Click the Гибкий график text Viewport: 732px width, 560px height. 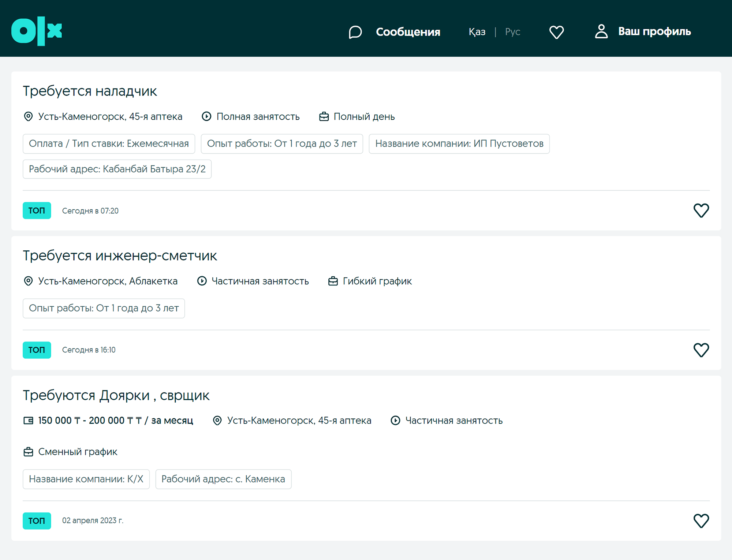[377, 281]
